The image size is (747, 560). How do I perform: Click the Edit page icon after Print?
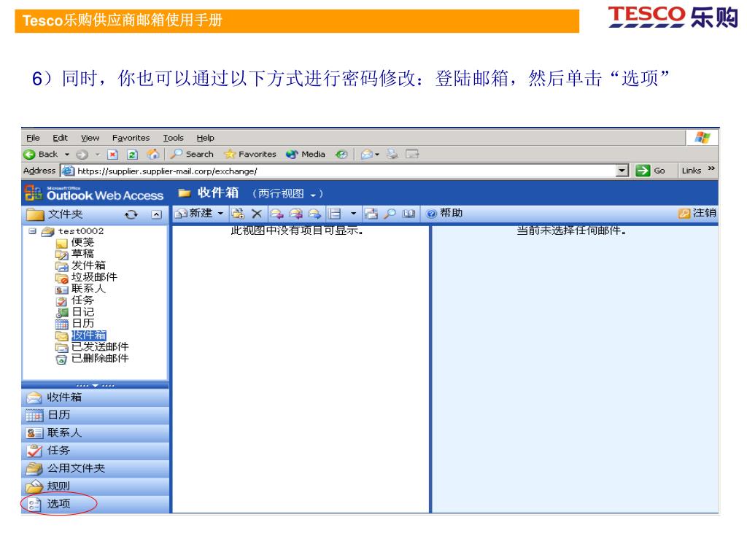pos(412,154)
